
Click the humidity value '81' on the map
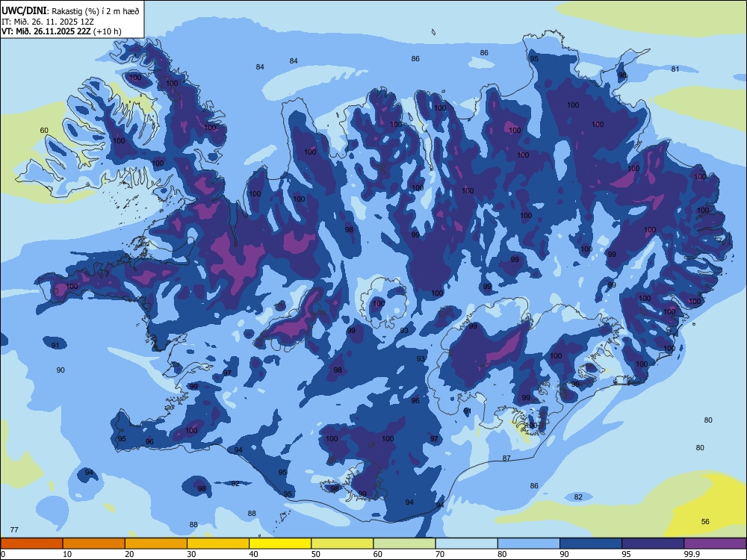675,69
